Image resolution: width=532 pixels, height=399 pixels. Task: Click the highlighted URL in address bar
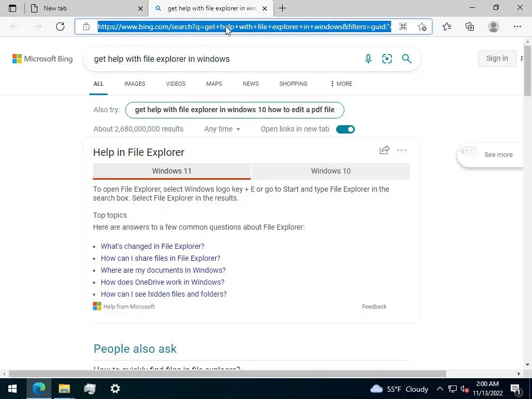click(244, 26)
